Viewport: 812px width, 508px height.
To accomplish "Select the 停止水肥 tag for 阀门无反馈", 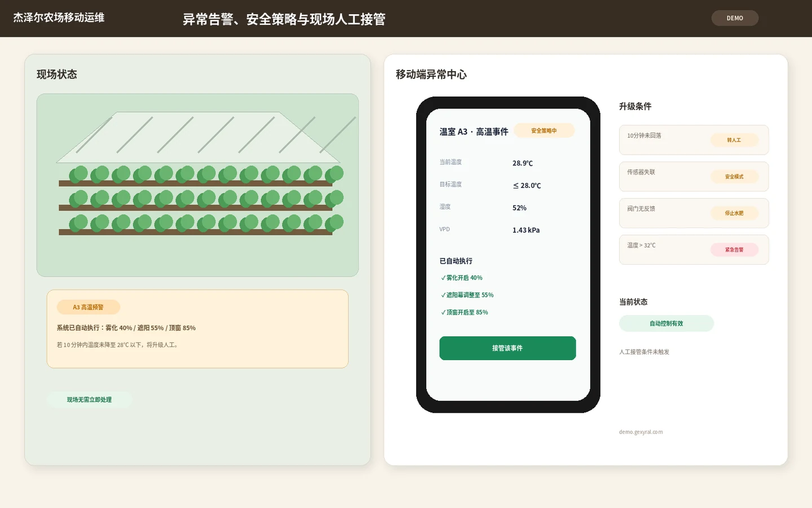I will click(x=734, y=213).
